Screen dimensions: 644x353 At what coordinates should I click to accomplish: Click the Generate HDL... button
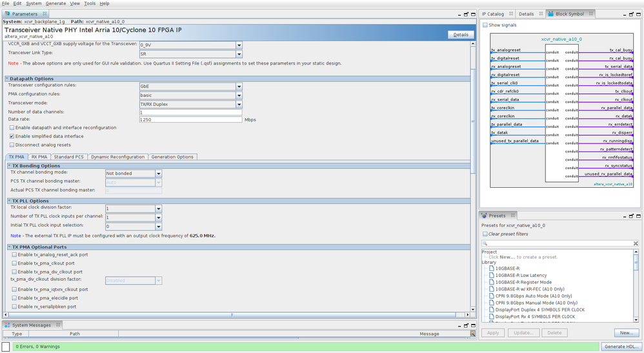click(622, 347)
